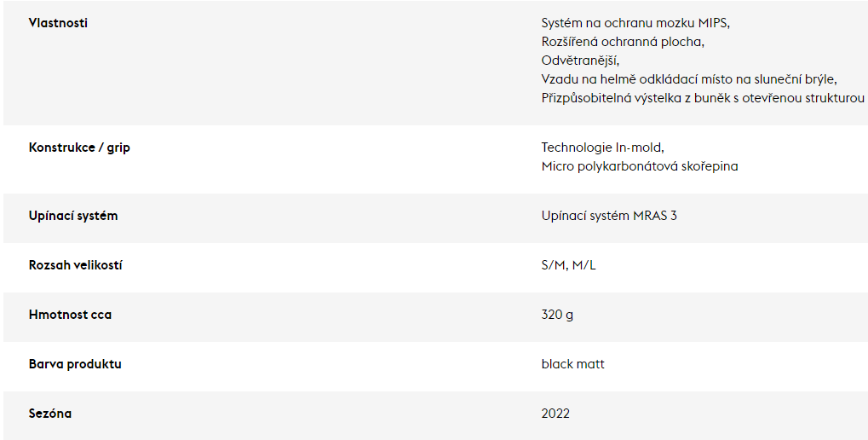
Task: Click the sluneční brýle storage description line
Action: (689, 80)
